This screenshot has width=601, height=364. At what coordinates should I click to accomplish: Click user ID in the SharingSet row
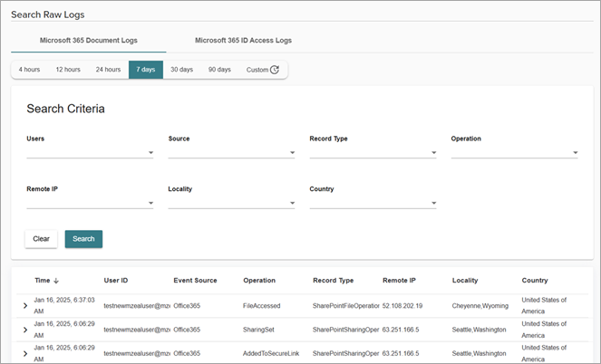[x=137, y=330]
